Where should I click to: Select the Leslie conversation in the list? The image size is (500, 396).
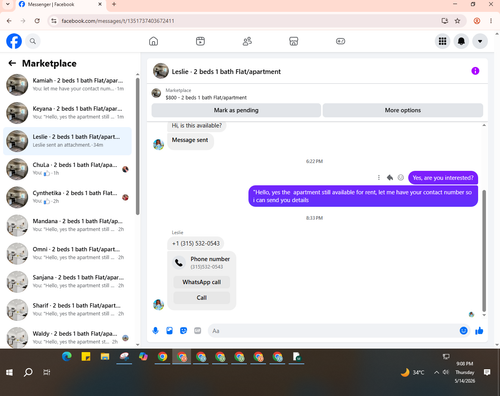coord(68,141)
